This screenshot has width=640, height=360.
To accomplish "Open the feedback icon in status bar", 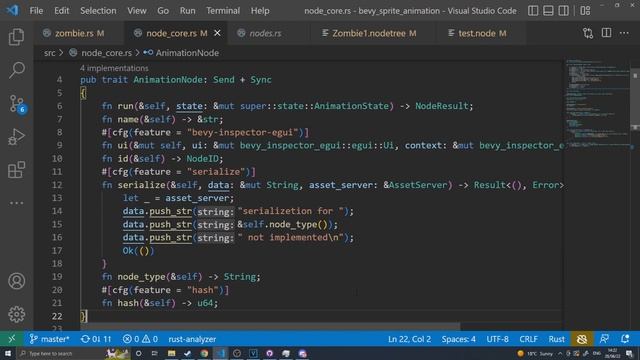I will click(x=604, y=339).
